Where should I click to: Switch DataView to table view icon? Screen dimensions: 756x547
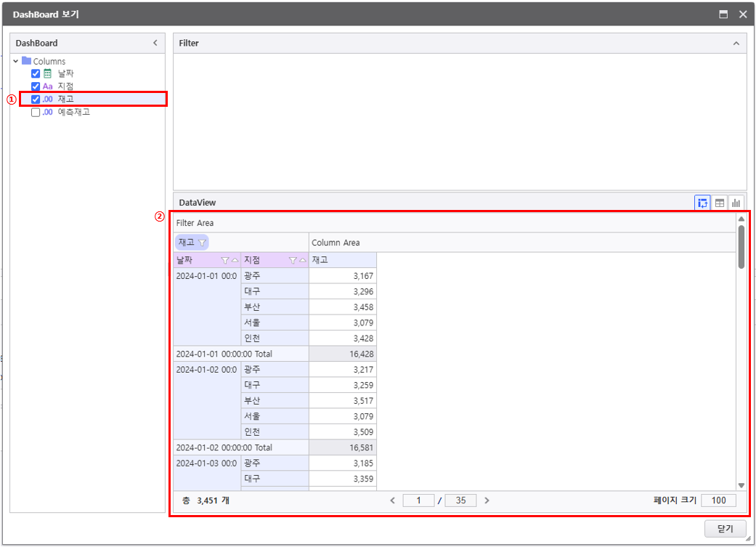(720, 203)
